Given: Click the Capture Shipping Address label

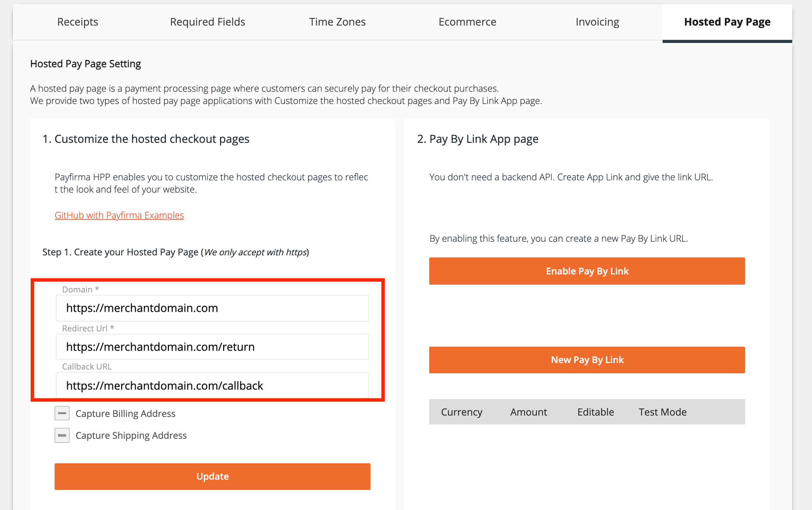Looking at the screenshot, I should tap(131, 435).
